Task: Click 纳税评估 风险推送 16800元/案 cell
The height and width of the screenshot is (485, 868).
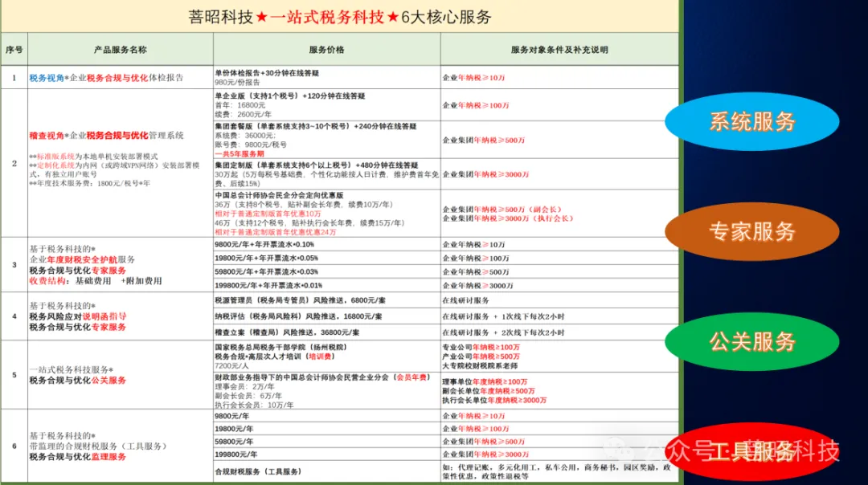Action: point(326,316)
